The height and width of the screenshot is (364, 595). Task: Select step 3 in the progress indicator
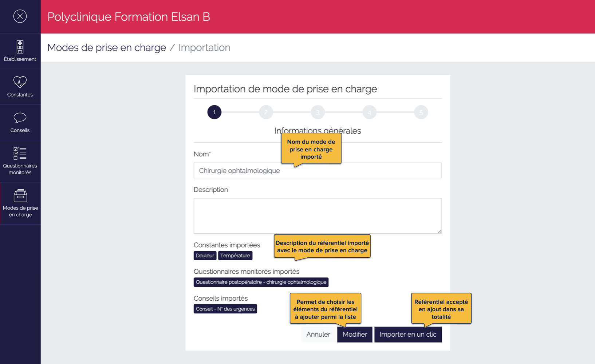[x=318, y=112]
